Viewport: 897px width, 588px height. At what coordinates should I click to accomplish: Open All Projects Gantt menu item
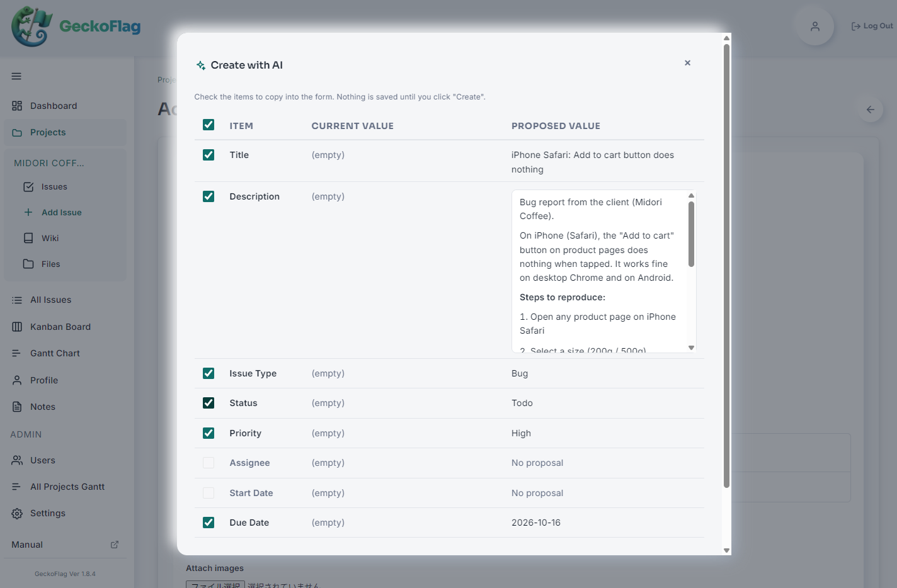tap(65, 487)
